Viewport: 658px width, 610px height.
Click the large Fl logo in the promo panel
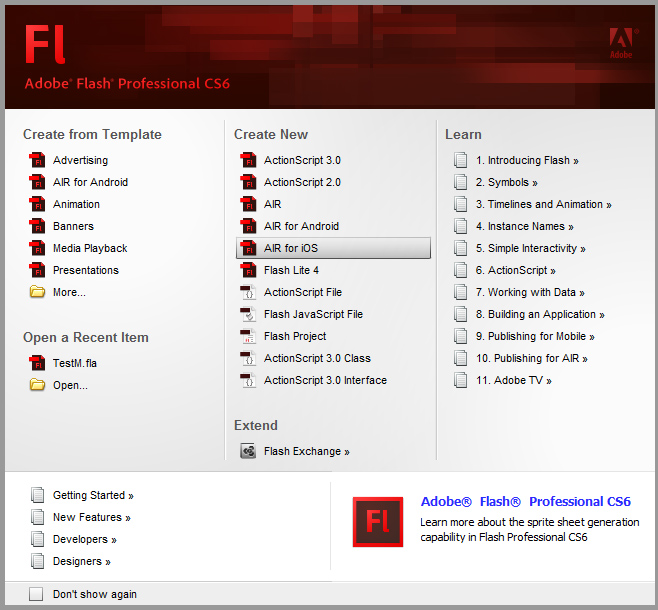point(378,522)
